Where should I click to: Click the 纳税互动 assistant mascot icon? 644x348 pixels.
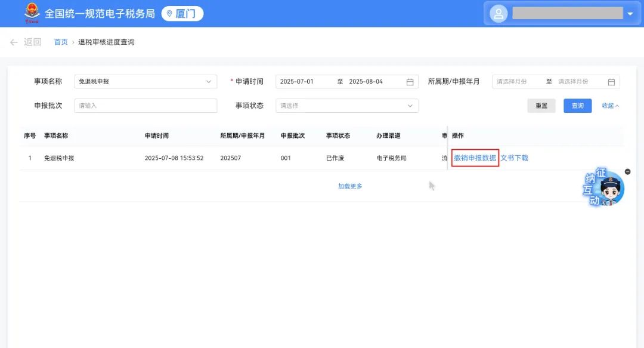coord(604,188)
